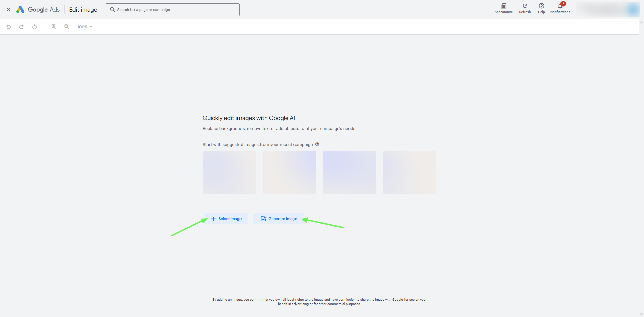Open the account profile avatar
The image size is (644, 317).
[x=632, y=9]
